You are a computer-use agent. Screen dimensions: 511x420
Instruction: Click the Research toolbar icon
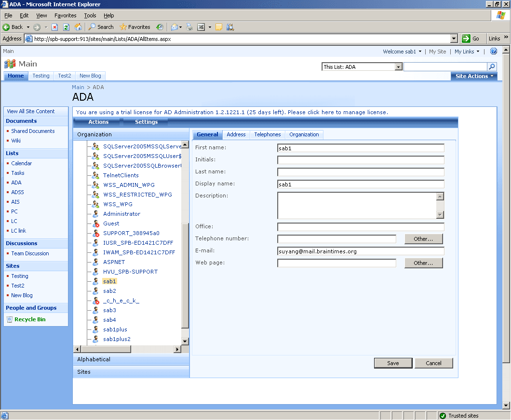(x=230, y=27)
